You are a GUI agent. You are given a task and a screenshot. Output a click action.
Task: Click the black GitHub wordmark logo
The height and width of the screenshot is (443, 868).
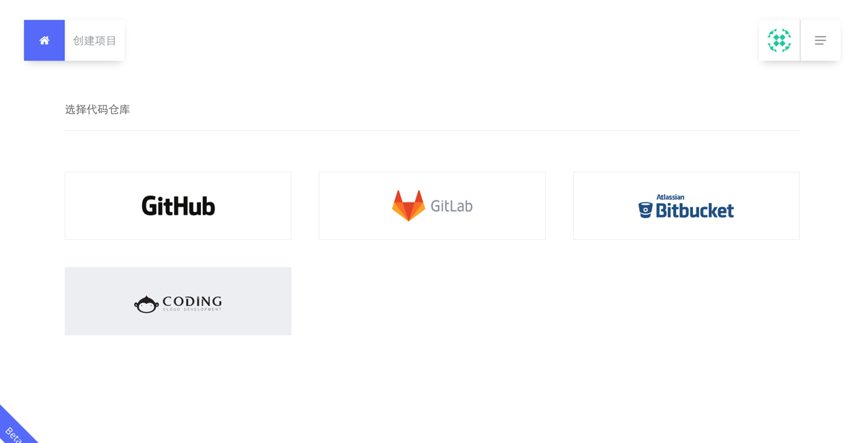178,206
